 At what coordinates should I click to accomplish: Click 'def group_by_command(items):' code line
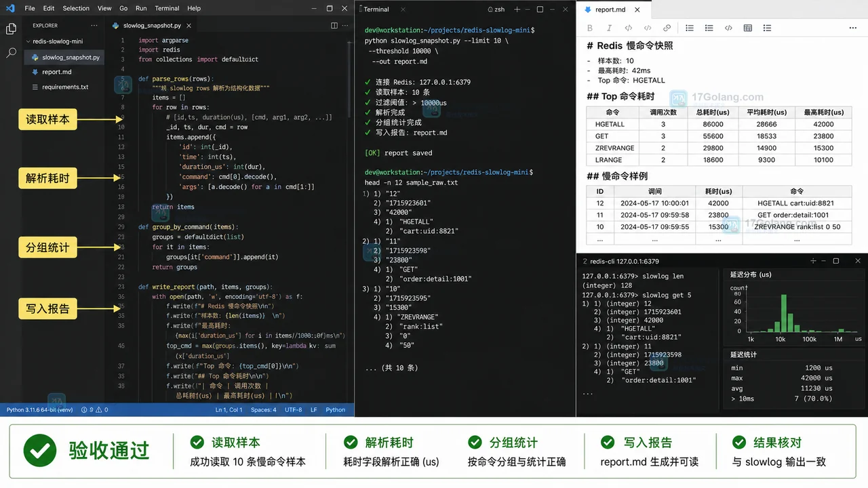click(189, 227)
